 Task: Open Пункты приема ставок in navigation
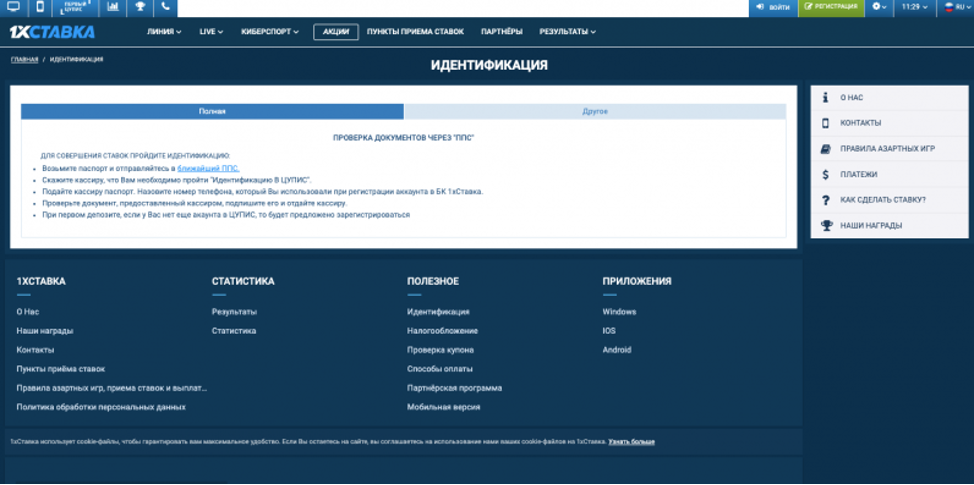(x=415, y=32)
